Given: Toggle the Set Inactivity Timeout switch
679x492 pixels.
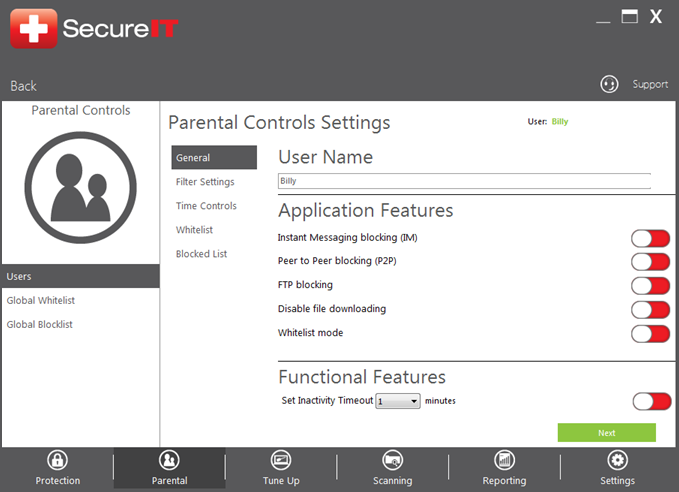Looking at the screenshot, I should 652,401.
